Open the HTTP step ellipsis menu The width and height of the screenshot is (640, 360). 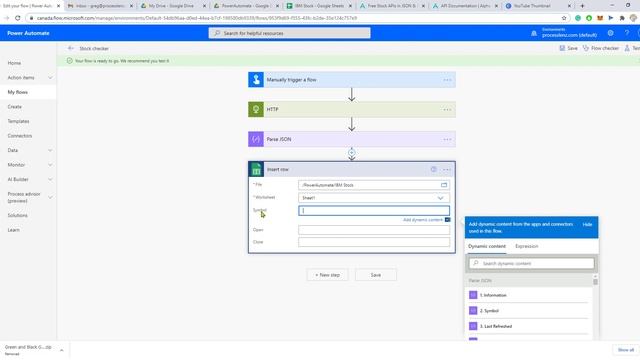[447, 109]
